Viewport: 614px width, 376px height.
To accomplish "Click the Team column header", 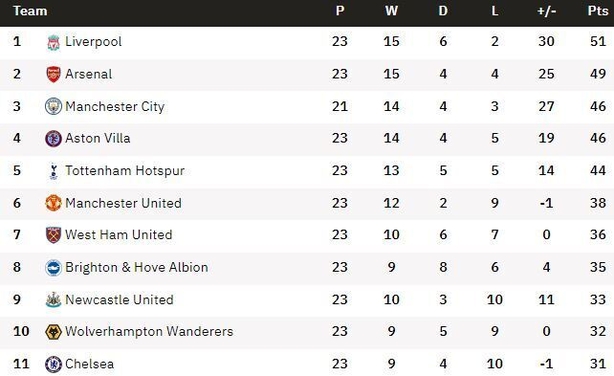I will [x=30, y=11].
